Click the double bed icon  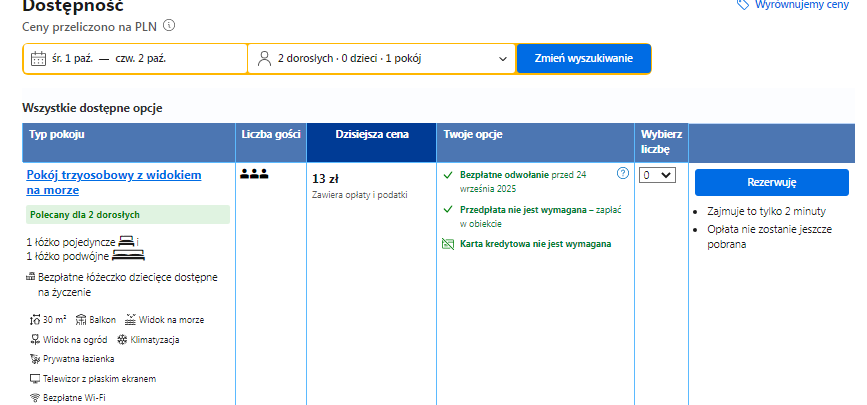tap(128, 255)
